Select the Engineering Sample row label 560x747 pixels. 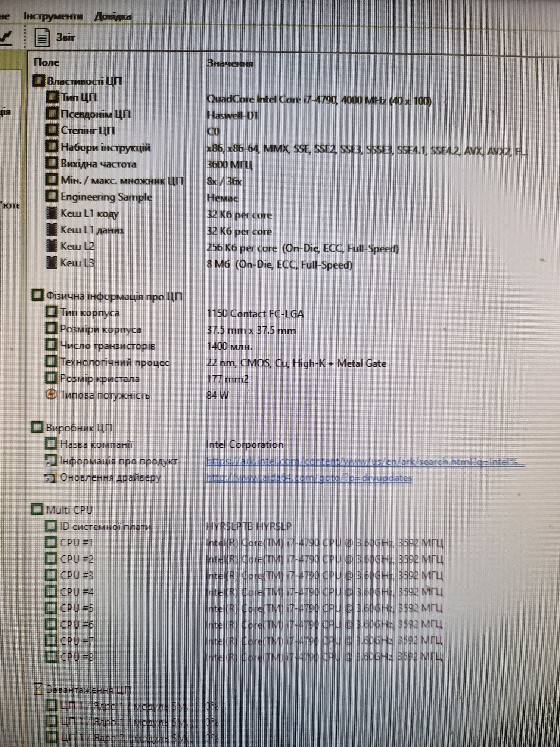pyautogui.click(x=106, y=197)
